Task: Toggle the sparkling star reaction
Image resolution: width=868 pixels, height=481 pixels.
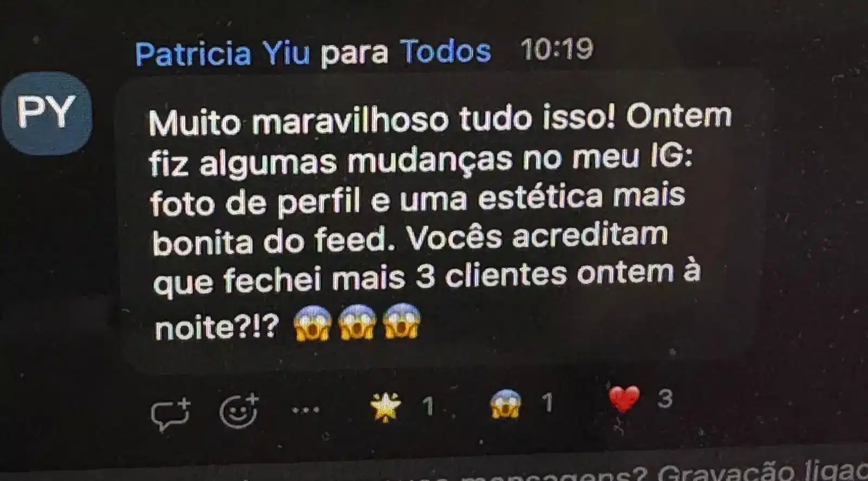Action: [x=385, y=407]
